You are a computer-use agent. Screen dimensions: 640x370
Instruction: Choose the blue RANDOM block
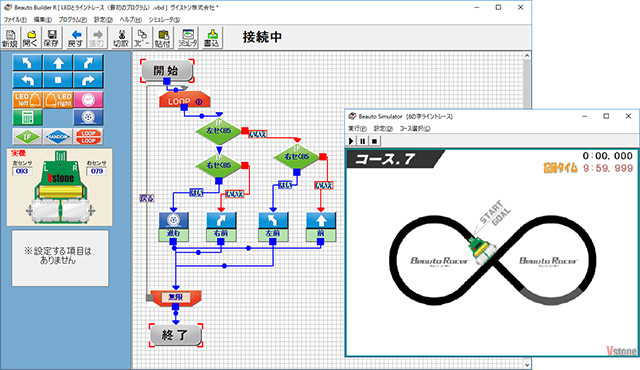(x=58, y=137)
